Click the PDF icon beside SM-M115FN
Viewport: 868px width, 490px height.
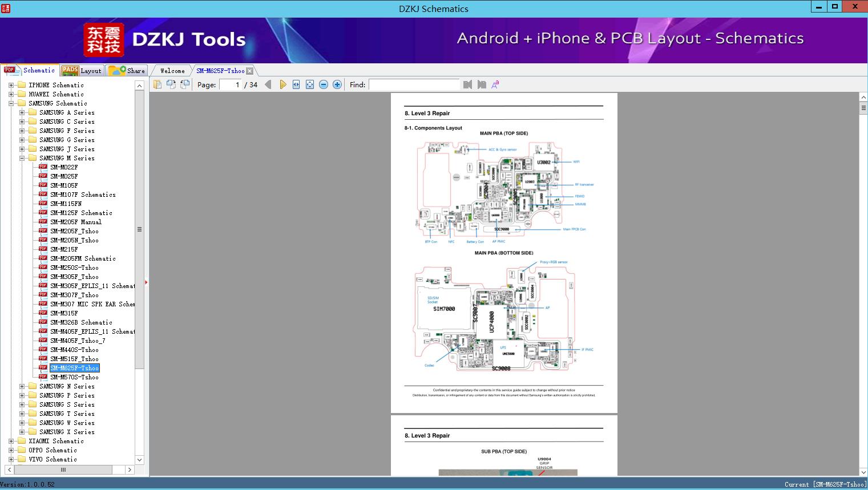click(43, 203)
